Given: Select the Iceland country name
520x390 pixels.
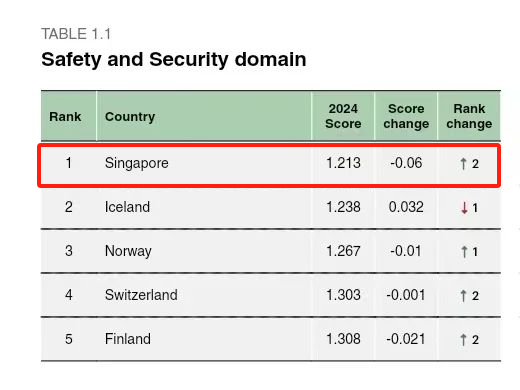Looking at the screenshot, I should (x=127, y=207).
